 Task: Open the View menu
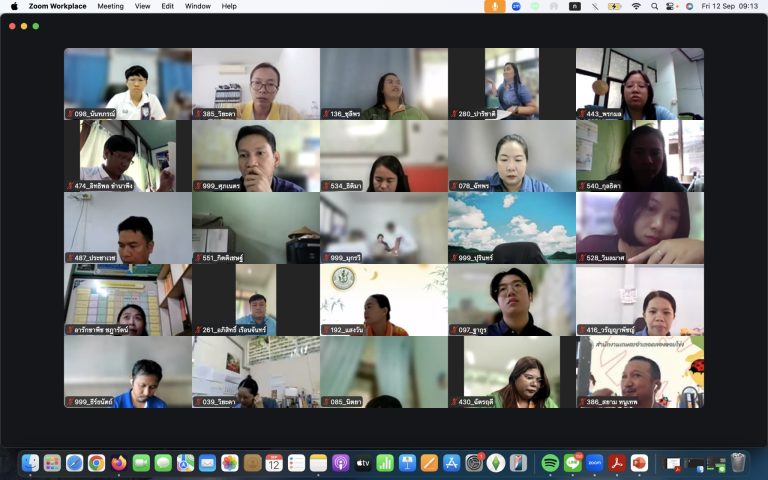click(x=143, y=6)
